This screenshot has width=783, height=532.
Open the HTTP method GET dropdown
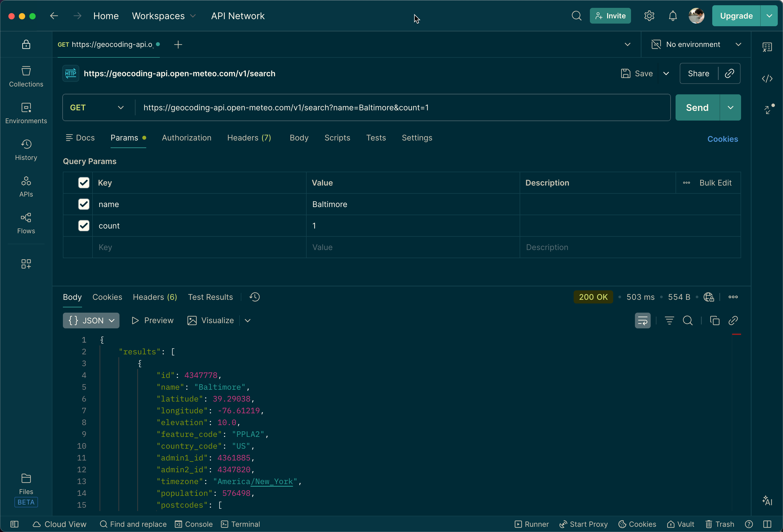pyautogui.click(x=97, y=107)
